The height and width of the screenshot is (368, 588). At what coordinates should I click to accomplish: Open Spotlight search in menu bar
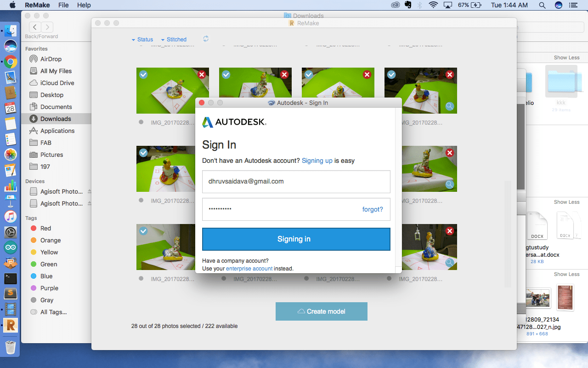pyautogui.click(x=542, y=5)
